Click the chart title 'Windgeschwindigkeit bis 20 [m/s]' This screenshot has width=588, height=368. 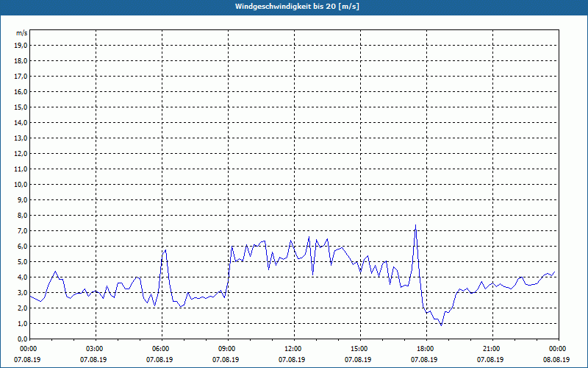297,7
